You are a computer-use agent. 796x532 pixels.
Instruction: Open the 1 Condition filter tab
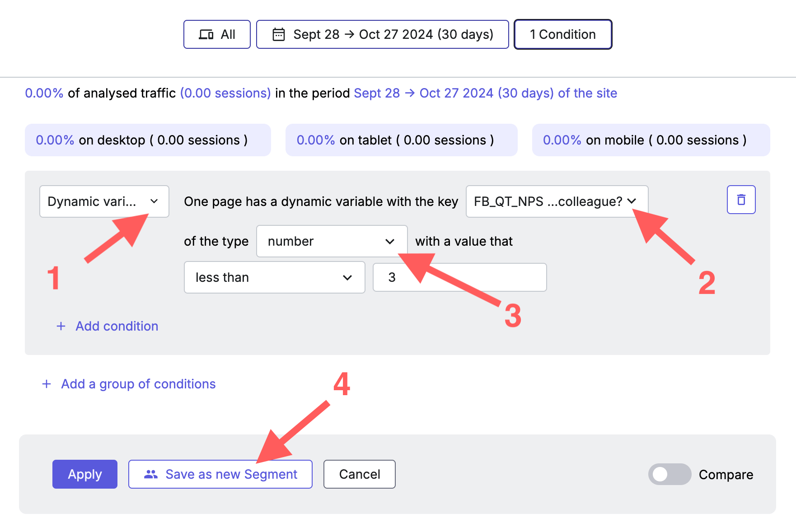[563, 34]
